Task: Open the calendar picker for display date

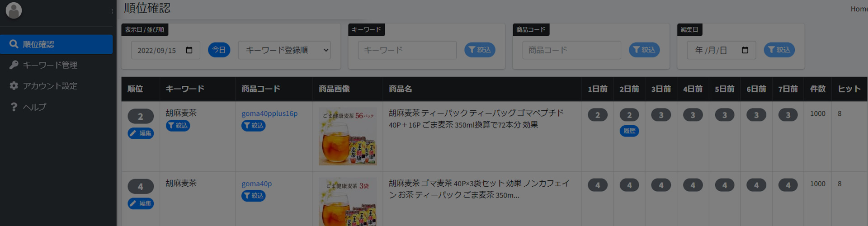Action: (x=189, y=50)
